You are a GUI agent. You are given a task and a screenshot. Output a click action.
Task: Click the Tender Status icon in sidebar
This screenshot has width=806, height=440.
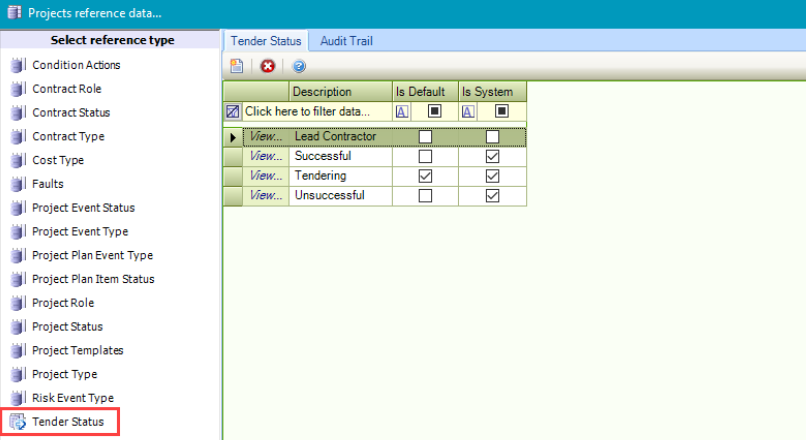tap(18, 422)
